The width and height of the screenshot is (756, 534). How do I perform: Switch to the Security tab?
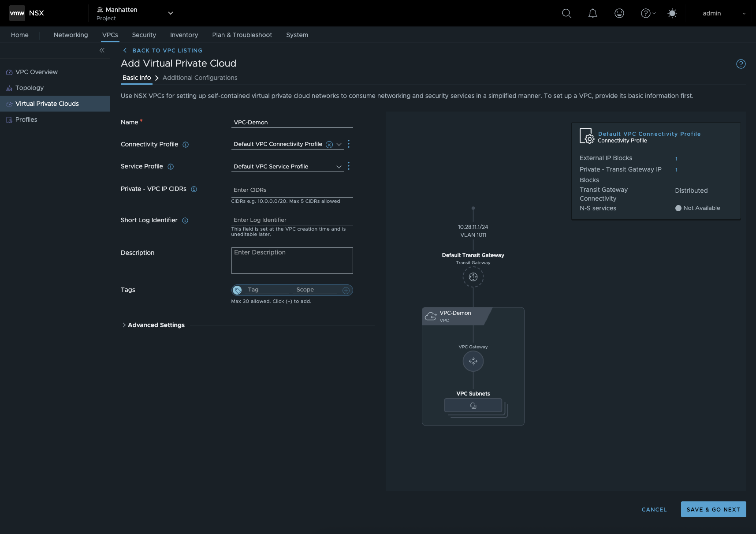click(144, 35)
